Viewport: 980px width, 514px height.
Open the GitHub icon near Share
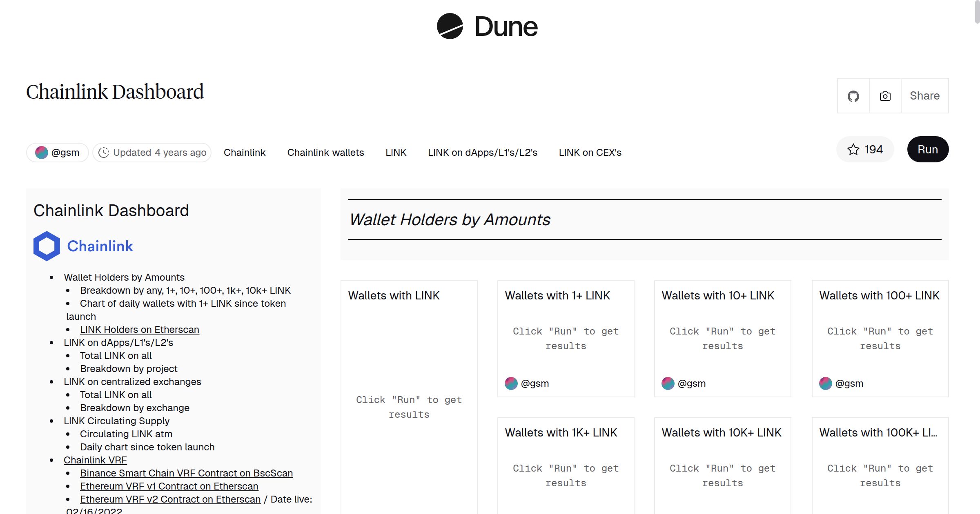coord(853,95)
